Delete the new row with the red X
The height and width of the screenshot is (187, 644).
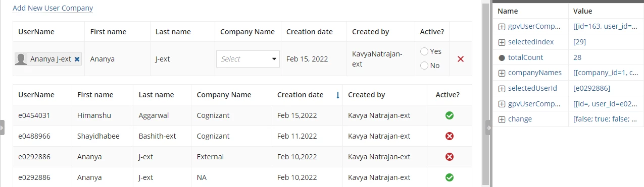pos(461,59)
